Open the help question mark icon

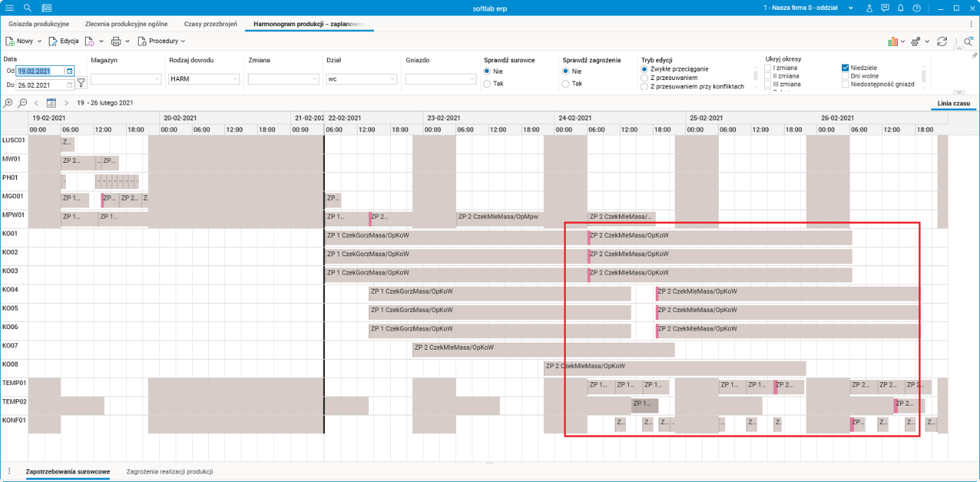coord(917,7)
